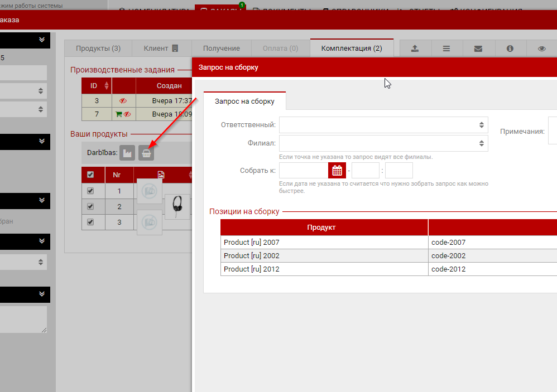Open the list menu icon

click(x=446, y=49)
